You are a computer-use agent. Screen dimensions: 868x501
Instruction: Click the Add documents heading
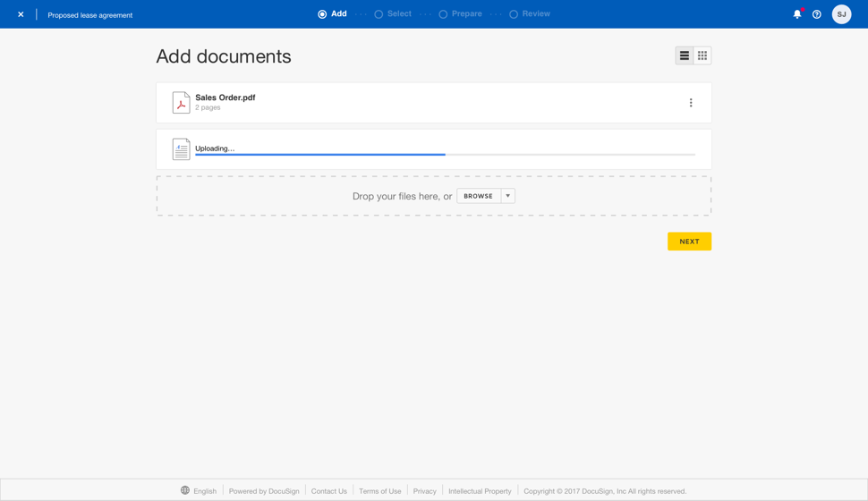(224, 56)
